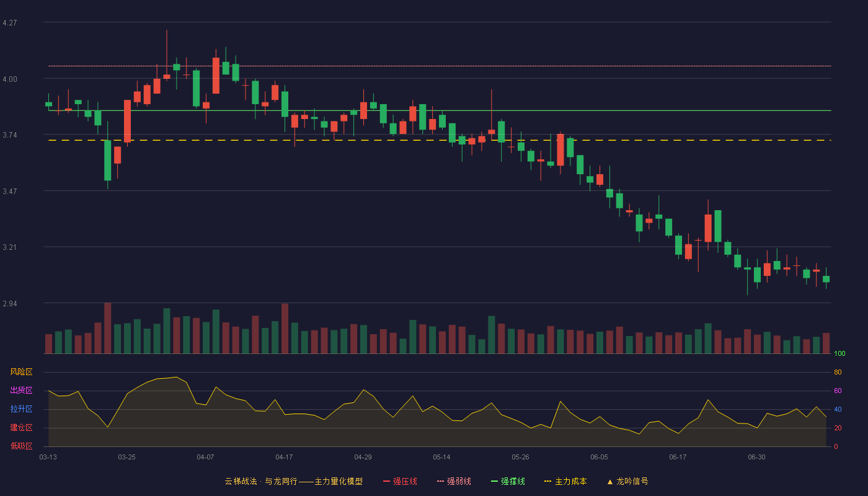The image size is (868, 496).
Task: Select the 05-26 date label
Action: 520,457
